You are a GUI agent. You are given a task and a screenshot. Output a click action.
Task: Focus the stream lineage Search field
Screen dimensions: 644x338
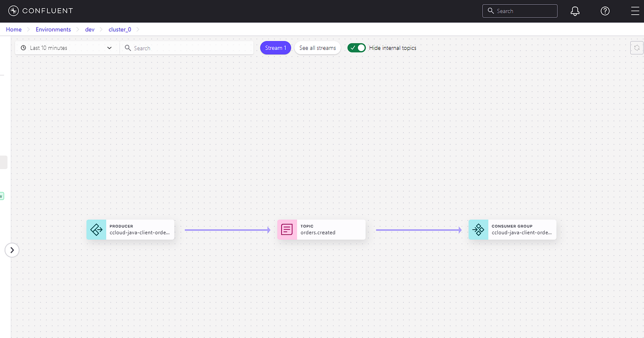[x=187, y=48]
